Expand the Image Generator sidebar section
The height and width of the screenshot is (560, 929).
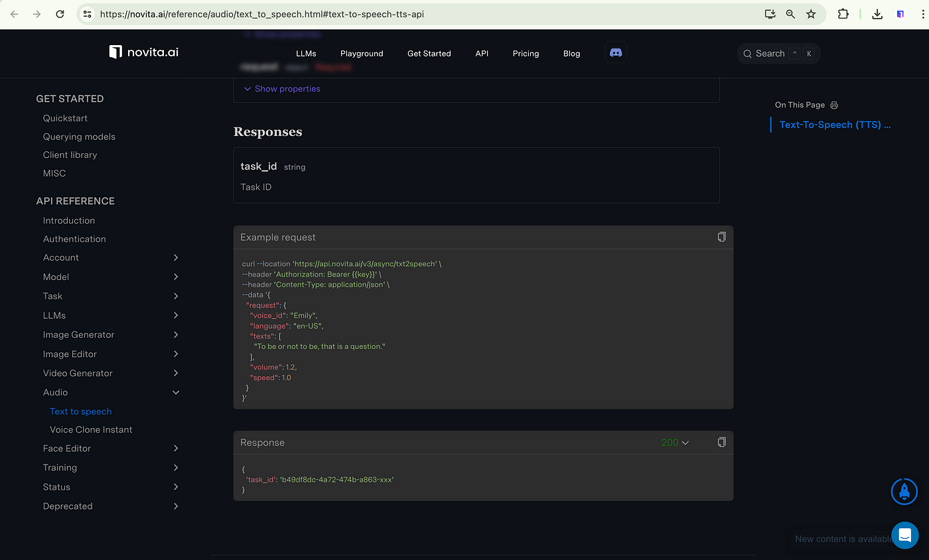175,334
